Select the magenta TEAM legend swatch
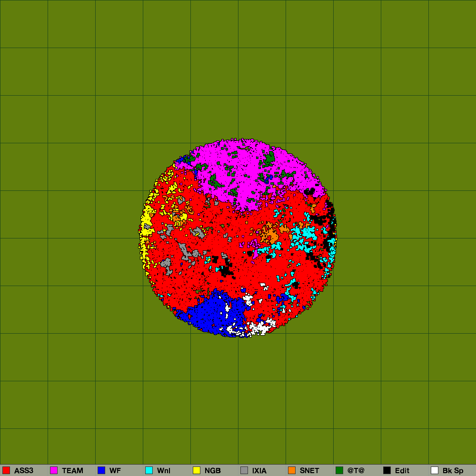The width and height of the screenshot is (476, 476). pos(54,470)
